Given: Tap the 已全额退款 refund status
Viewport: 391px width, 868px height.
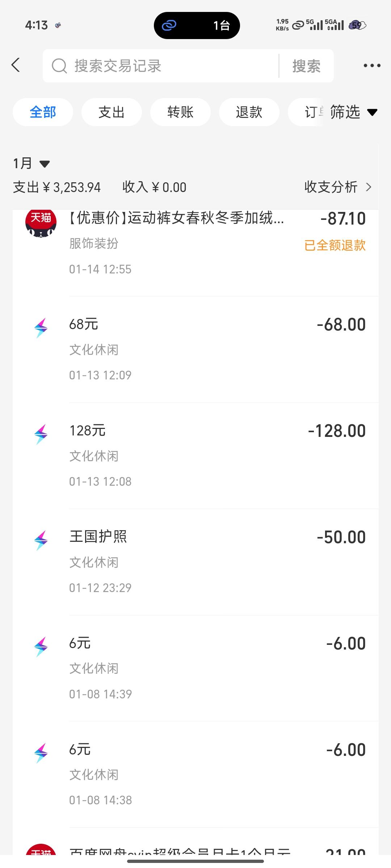Looking at the screenshot, I should pos(335,246).
